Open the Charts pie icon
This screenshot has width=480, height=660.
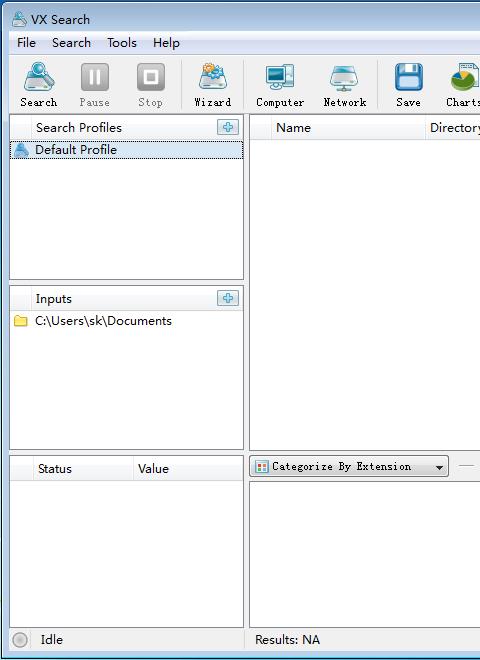point(463,85)
